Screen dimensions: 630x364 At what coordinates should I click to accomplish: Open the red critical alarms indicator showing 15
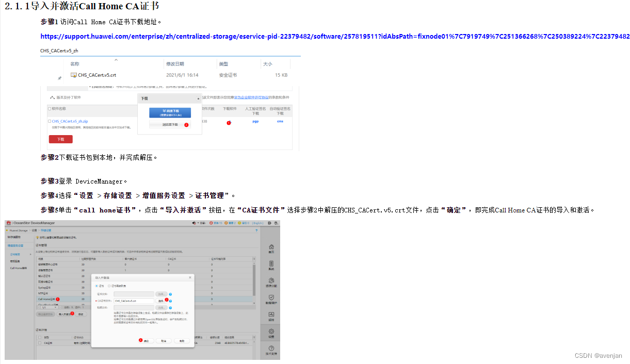click(x=216, y=223)
